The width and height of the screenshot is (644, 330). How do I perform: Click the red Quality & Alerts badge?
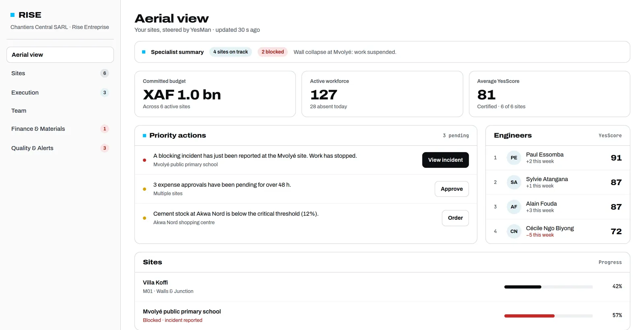click(105, 148)
